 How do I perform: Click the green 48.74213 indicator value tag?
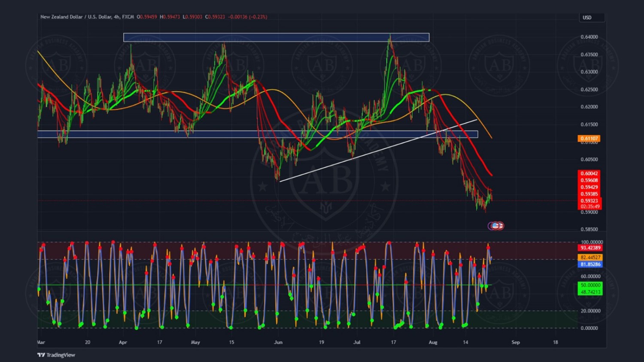pos(590,292)
